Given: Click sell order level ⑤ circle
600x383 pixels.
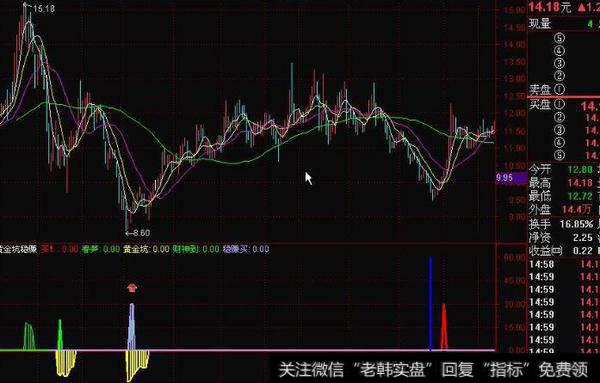Looking at the screenshot, I should pyautogui.click(x=559, y=38).
